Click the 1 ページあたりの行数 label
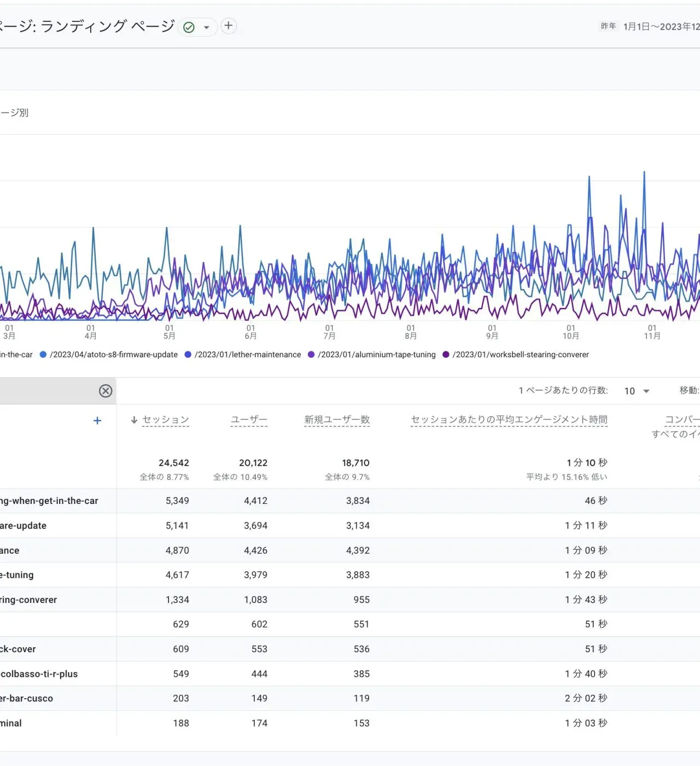 [563, 391]
